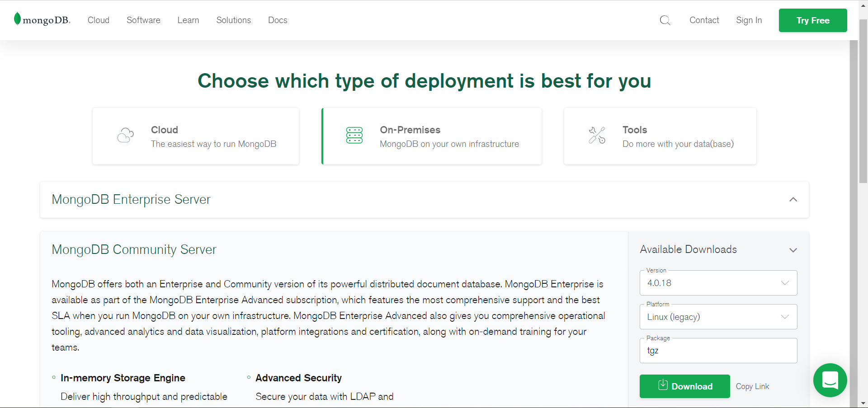This screenshot has width=868, height=408.
Task: Click the vertical scrollbar thumb
Action: (863, 101)
